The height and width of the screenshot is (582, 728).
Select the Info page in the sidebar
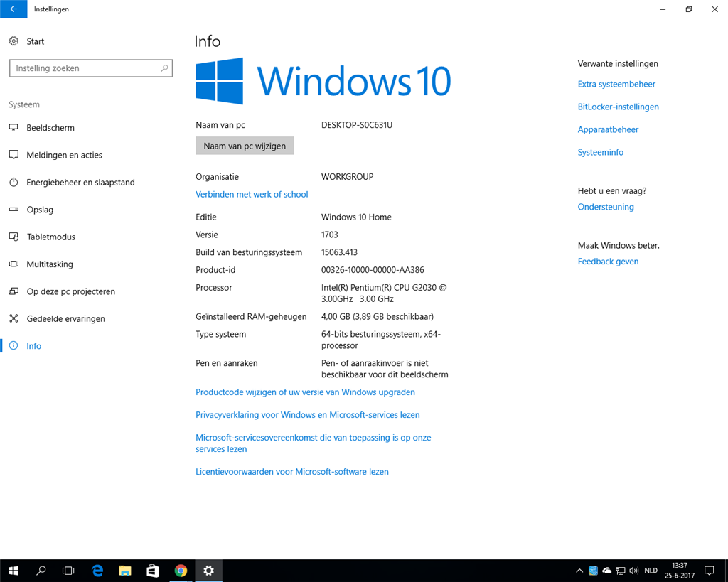coord(25,346)
